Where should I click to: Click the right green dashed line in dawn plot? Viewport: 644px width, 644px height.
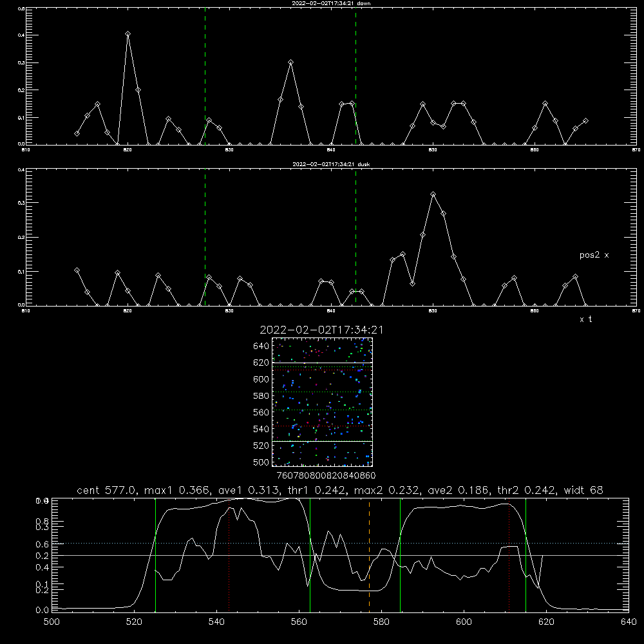pyautogui.click(x=355, y=76)
